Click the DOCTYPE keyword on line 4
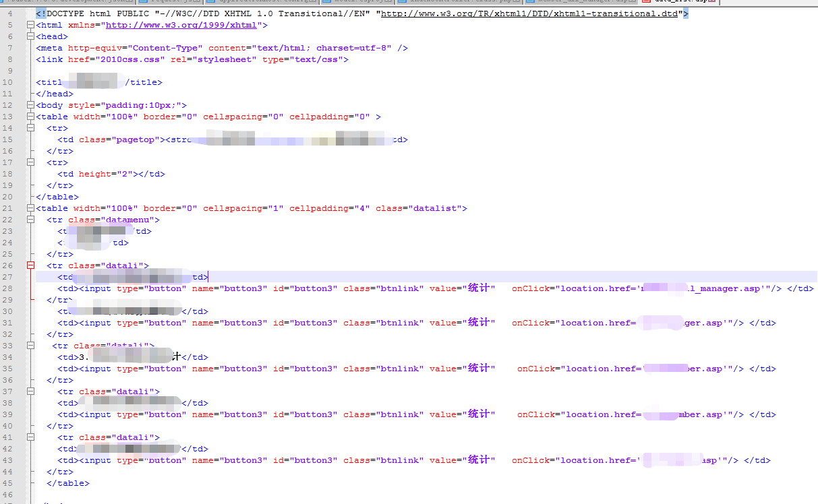 pyautogui.click(x=65, y=13)
